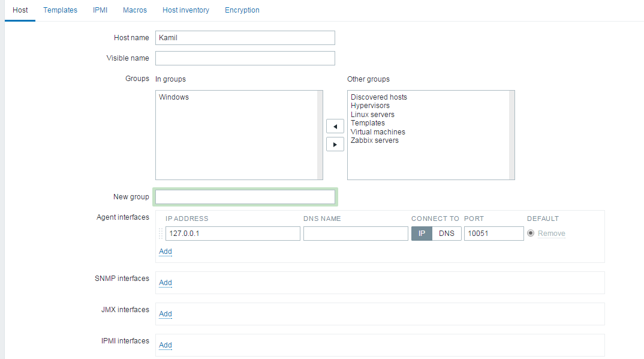
Task: Open the IPMI tab
Action: pyautogui.click(x=100, y=10)
